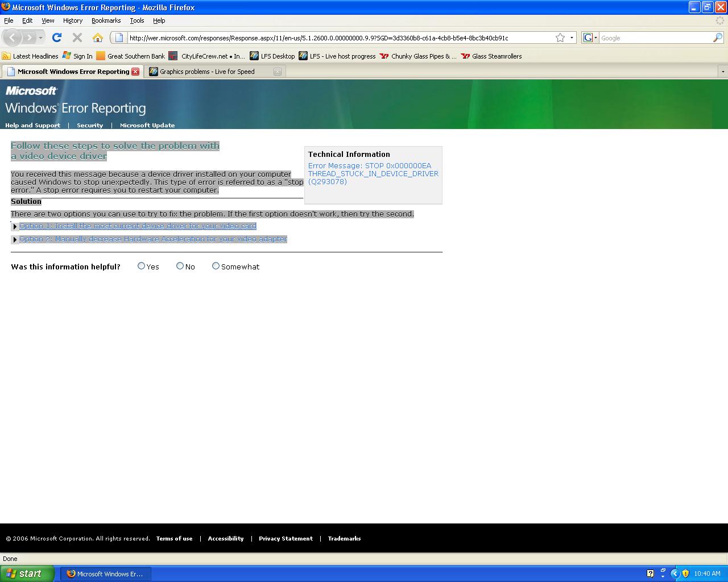Click the 'Was this information helpful?' text
Viewport: 728px width, 582px height.
(65, 267)
